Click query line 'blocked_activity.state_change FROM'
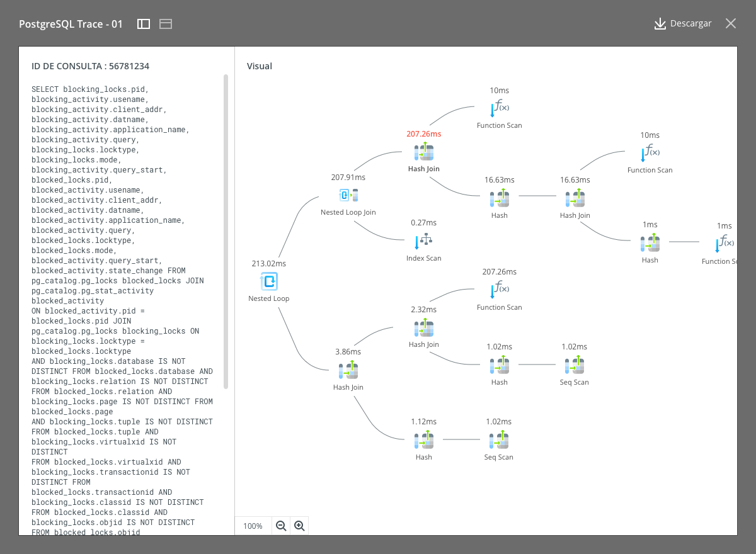Screen dimensions: 756x554 [108, 271]
